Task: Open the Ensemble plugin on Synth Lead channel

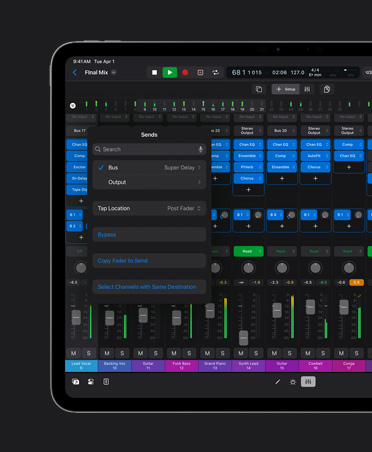Action: (248, 156)
